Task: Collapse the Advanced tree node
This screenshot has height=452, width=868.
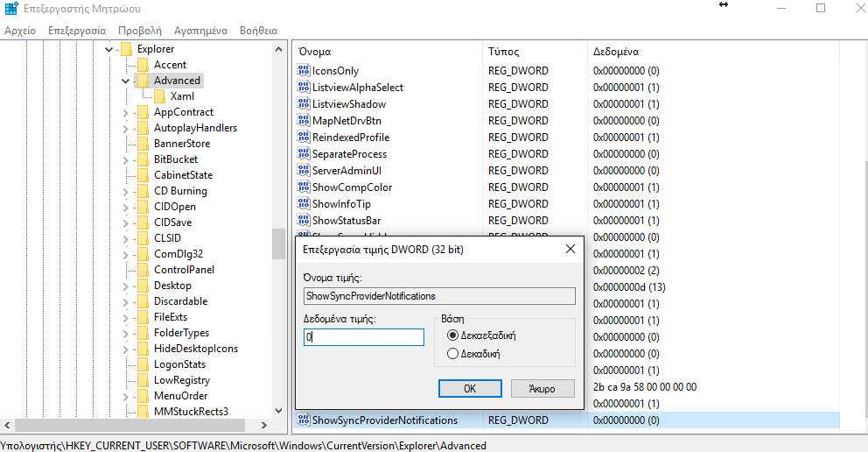Action: coord(126,81)
